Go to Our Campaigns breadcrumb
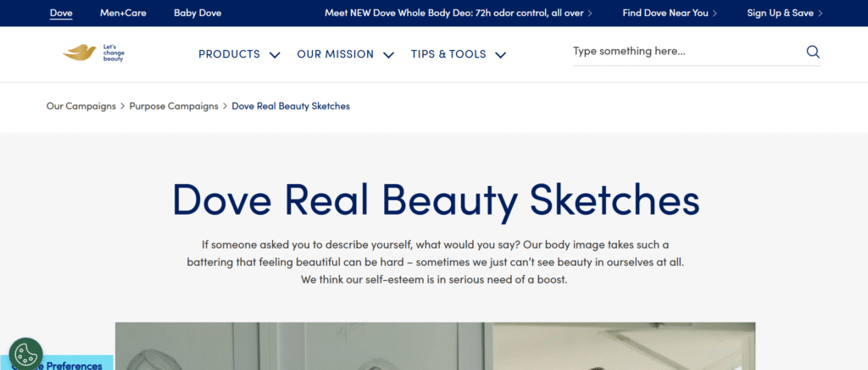Image resolution: width=868 pixels, height=370 pixels. tap(81, 106)
